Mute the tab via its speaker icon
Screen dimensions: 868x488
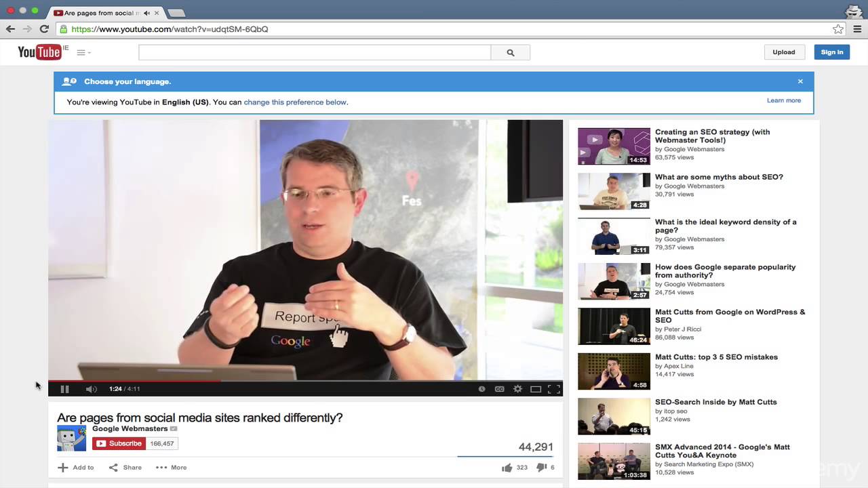coord(146,13)
